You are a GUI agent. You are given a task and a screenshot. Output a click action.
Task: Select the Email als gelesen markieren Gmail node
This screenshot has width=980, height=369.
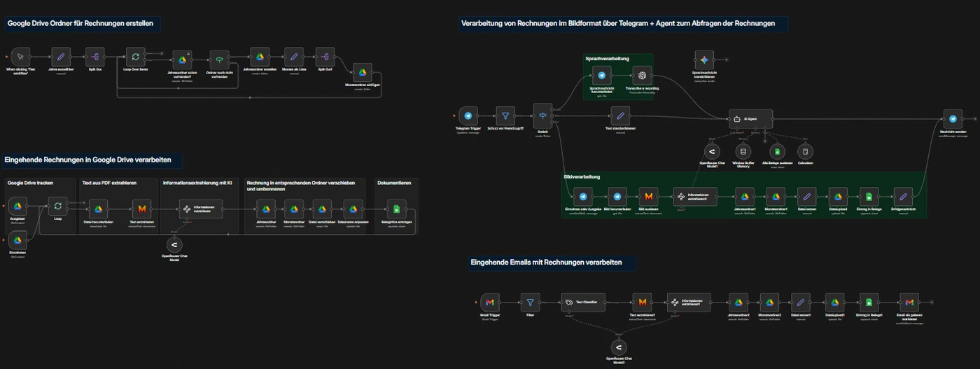pyautogui.click(x=909, y=302)
